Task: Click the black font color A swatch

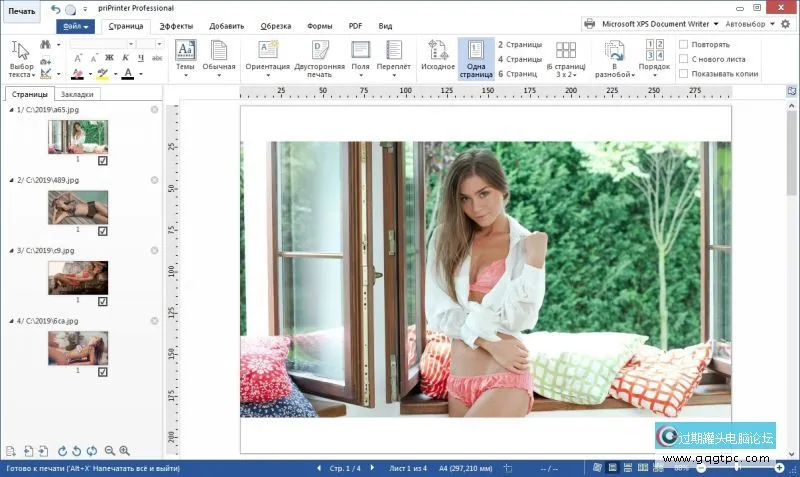Action: pos(128,74)
